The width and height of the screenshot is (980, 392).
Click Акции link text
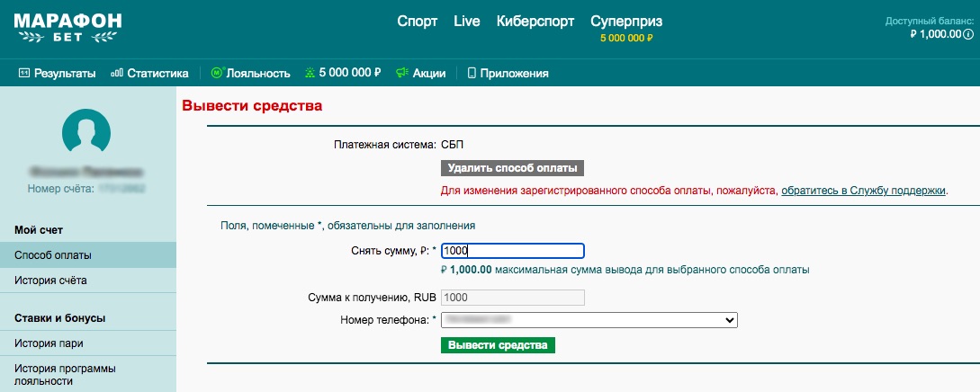(x=429, y=73)
